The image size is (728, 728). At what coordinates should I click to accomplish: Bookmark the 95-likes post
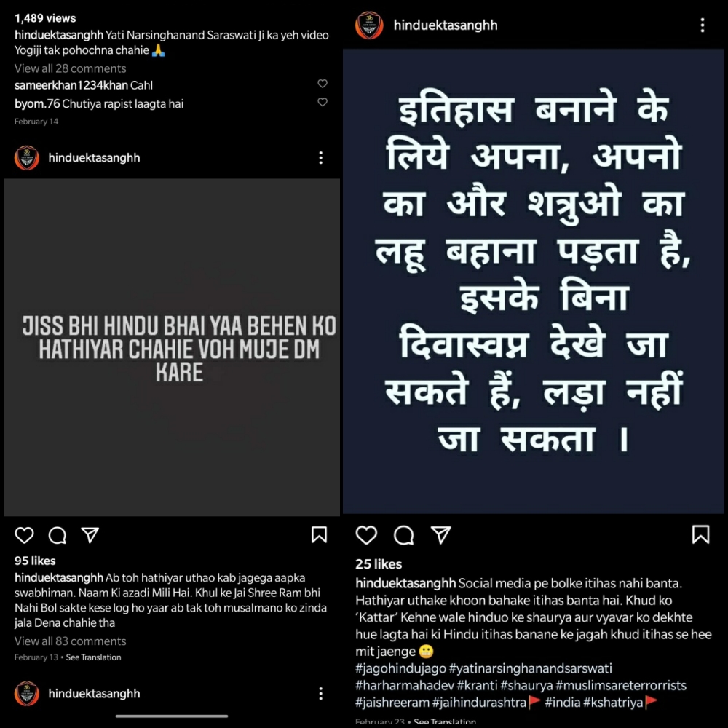[319, 535]
